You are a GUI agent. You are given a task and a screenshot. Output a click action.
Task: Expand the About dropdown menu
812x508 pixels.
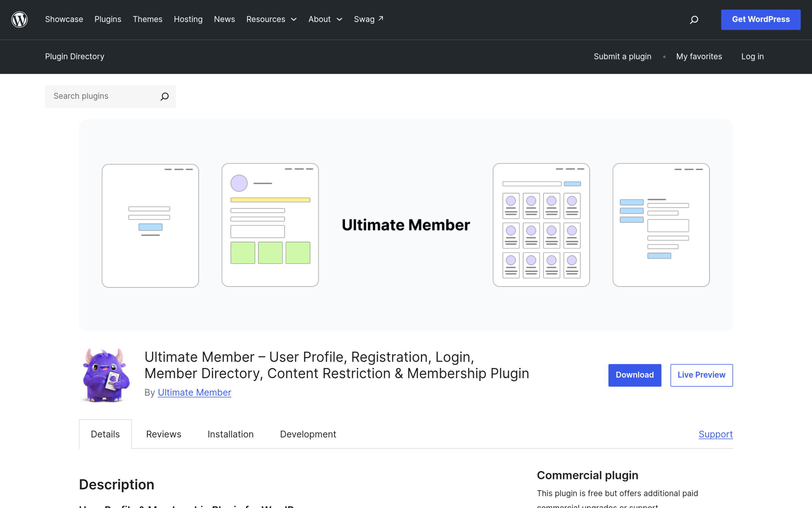tap(325, 19)
